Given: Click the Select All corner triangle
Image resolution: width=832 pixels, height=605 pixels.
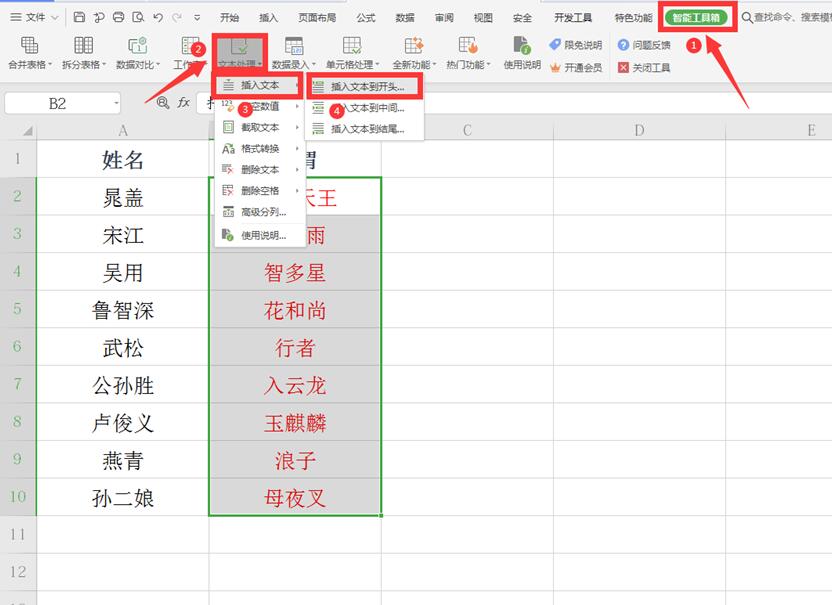Looking at the screenshot, I should [x=27, y=131].
